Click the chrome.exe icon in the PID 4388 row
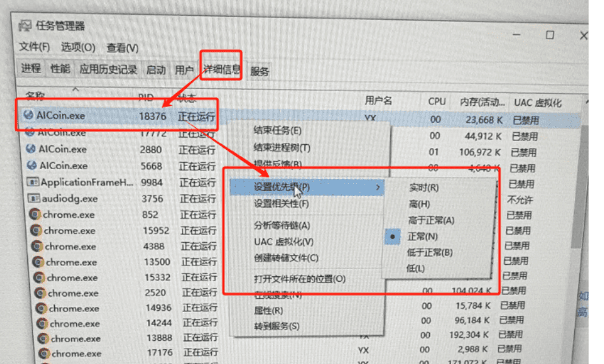This screenshot has height=364, width=604. (x=37, y=246)
